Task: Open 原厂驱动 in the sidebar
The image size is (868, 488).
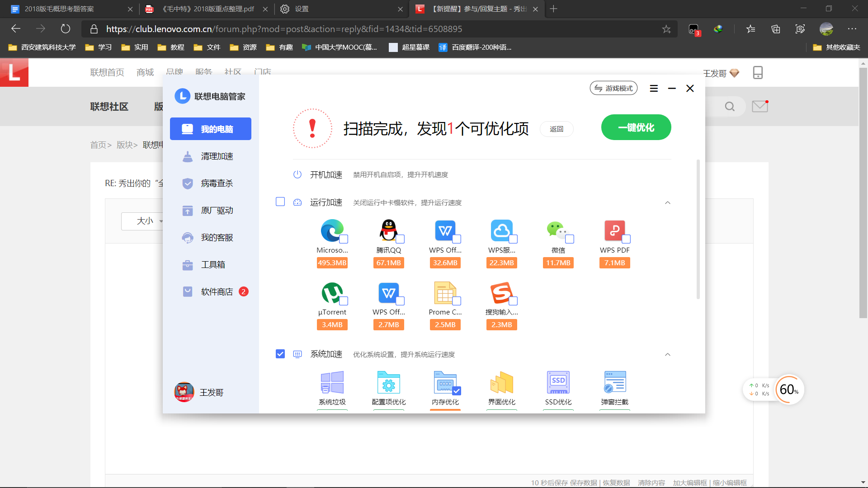Action: 211,210
